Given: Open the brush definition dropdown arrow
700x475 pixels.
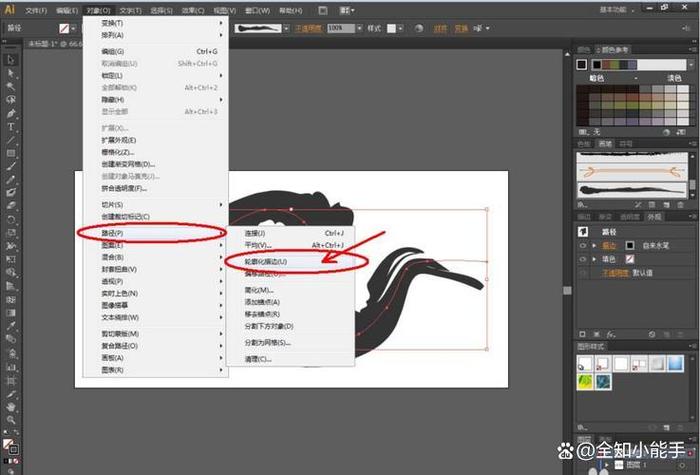Looking at the screenshot, I should [286, 28].
